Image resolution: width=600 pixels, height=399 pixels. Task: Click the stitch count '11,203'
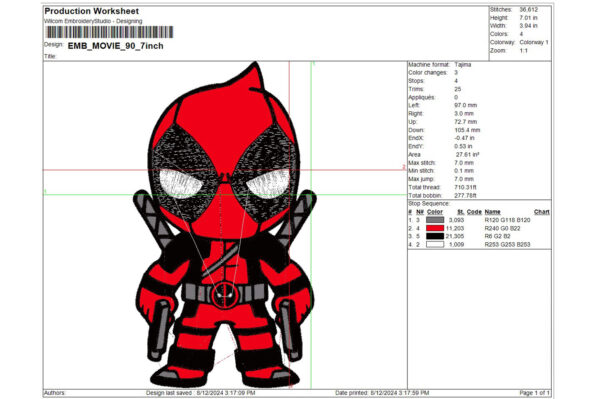tap(455, 228)
